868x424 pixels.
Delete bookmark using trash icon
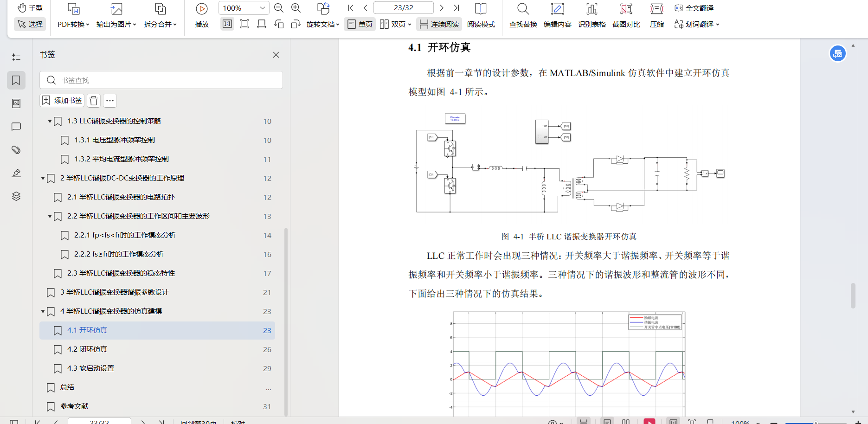pyautogui.click(x=94, y=101)
